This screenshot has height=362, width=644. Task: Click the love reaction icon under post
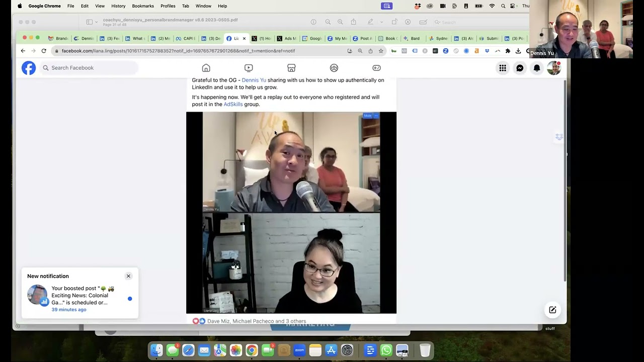pos(196,321)
